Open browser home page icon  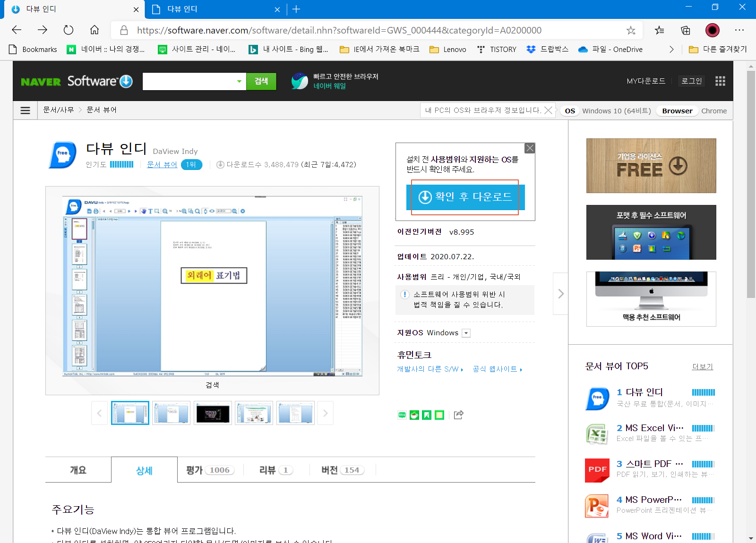point(94,30)
